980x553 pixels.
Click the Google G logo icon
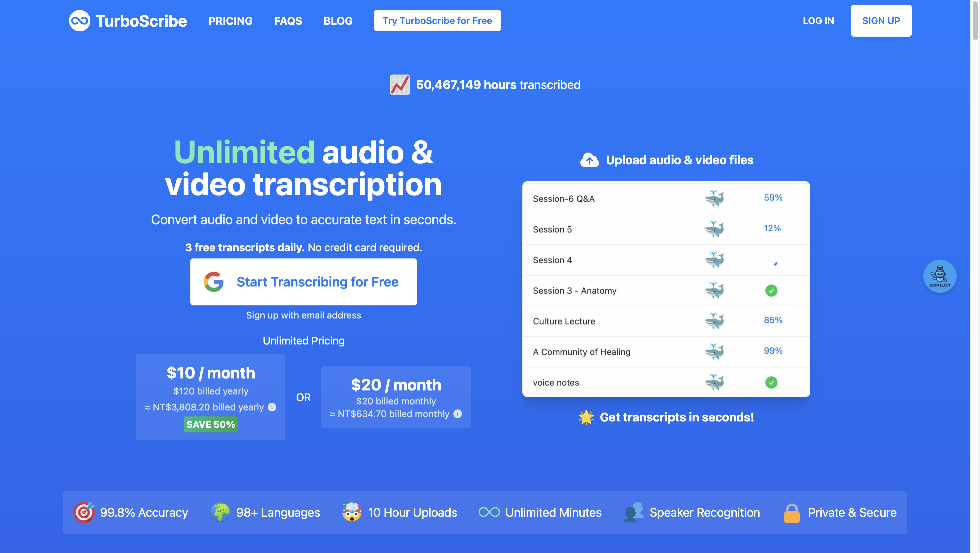click(x=214, y=282)
